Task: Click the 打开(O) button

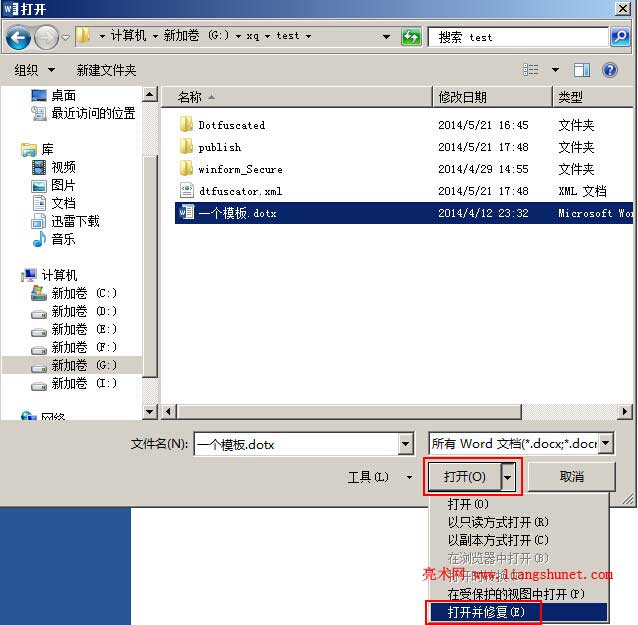Action: click(465, 476)
